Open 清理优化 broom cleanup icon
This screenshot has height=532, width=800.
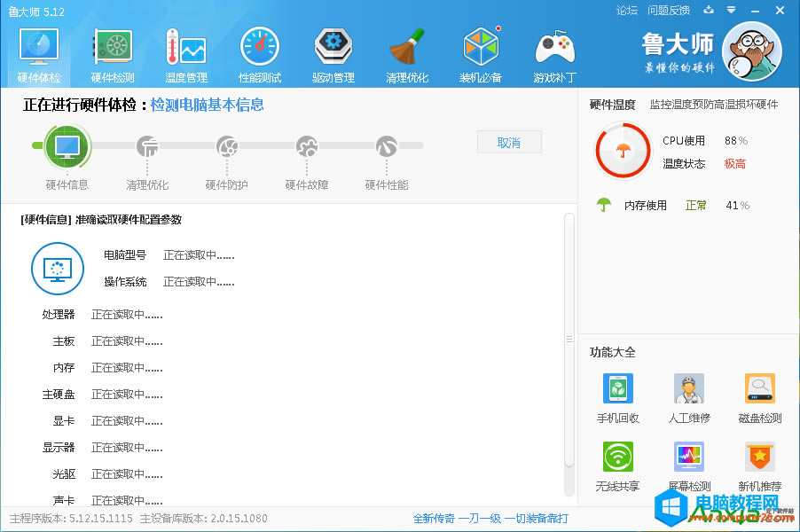click(407, 53)
